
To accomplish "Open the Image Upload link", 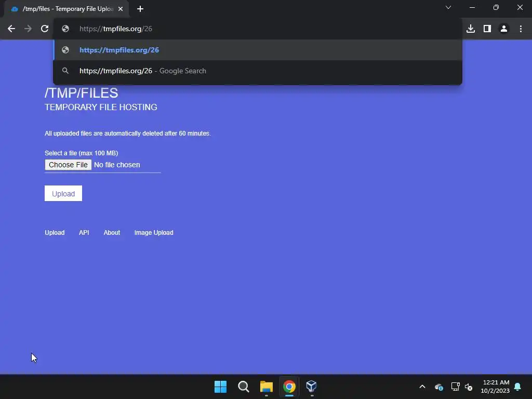I will 154,233.
